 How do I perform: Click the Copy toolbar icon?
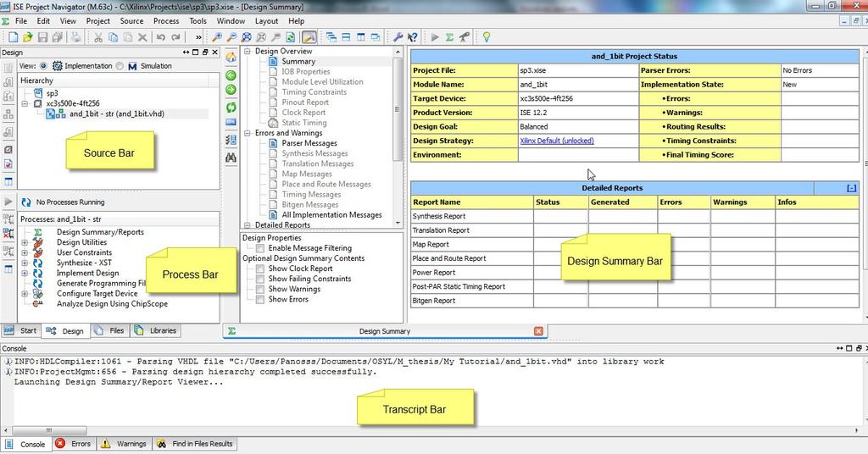[x=113, y=37]
